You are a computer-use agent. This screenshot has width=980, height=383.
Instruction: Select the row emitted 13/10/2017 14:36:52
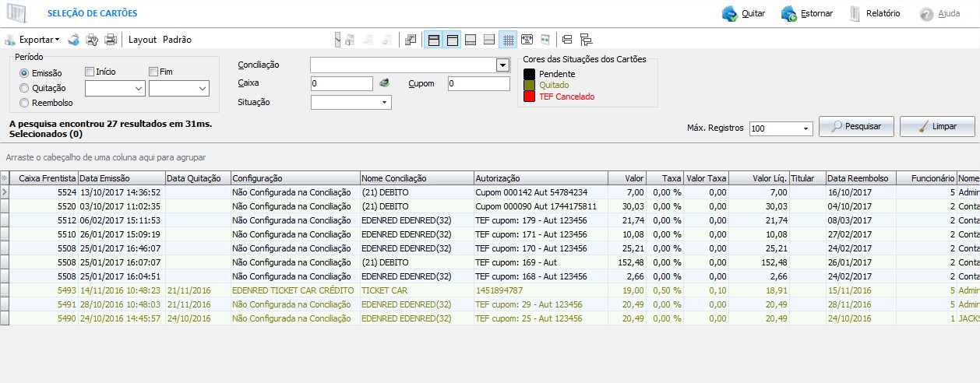tap(490, 191)
